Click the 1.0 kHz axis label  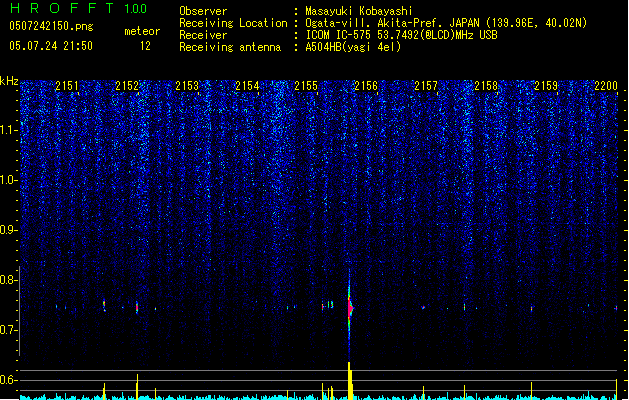[8, 180]
